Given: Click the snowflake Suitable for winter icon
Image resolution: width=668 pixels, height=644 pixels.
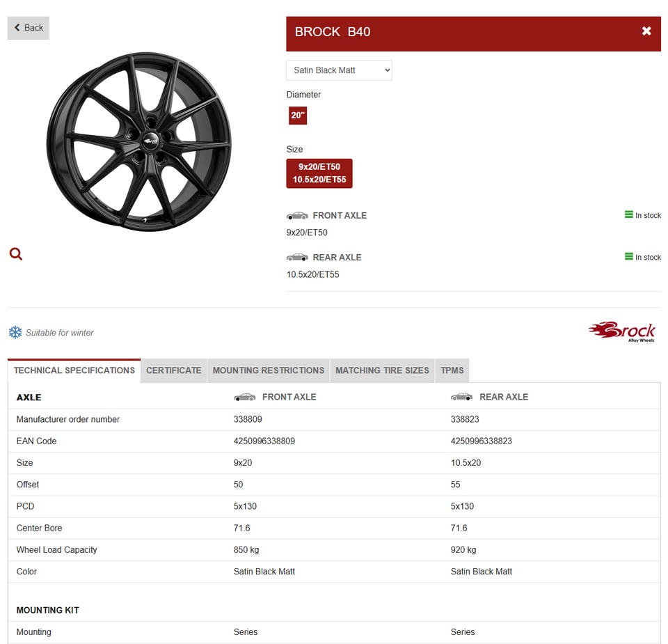Looking at the screenshot, I should [x=15, y=332].
